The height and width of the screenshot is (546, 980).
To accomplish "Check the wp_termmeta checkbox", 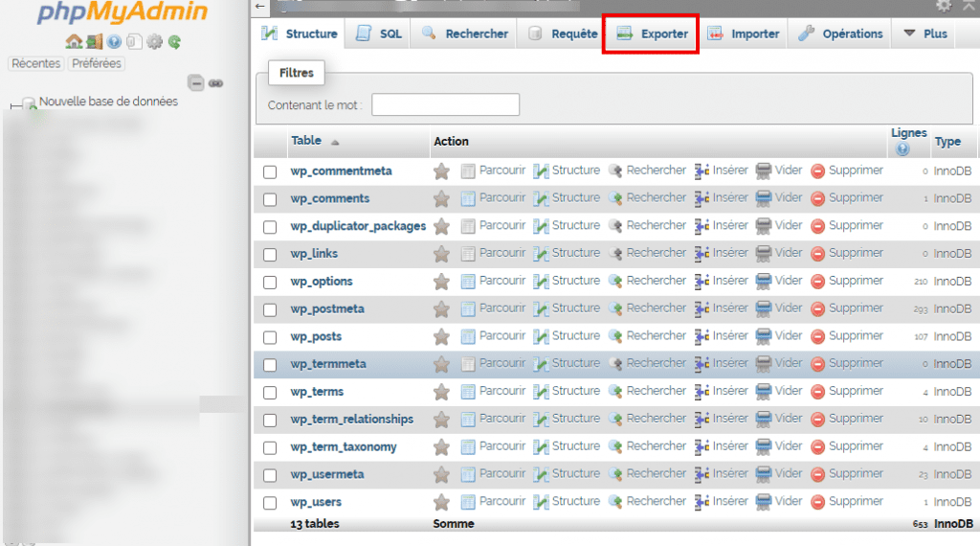I will tap(270, 365).
